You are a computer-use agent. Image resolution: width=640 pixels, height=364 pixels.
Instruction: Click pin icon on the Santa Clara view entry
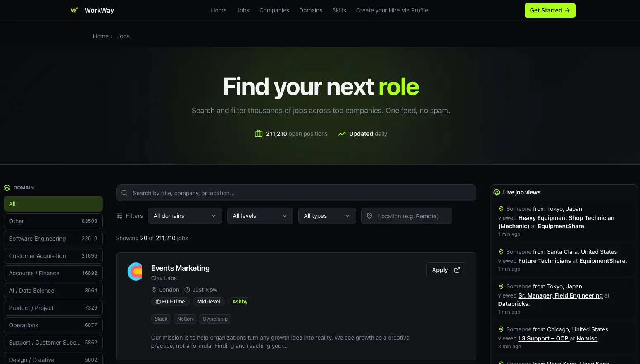click(501, 252)
